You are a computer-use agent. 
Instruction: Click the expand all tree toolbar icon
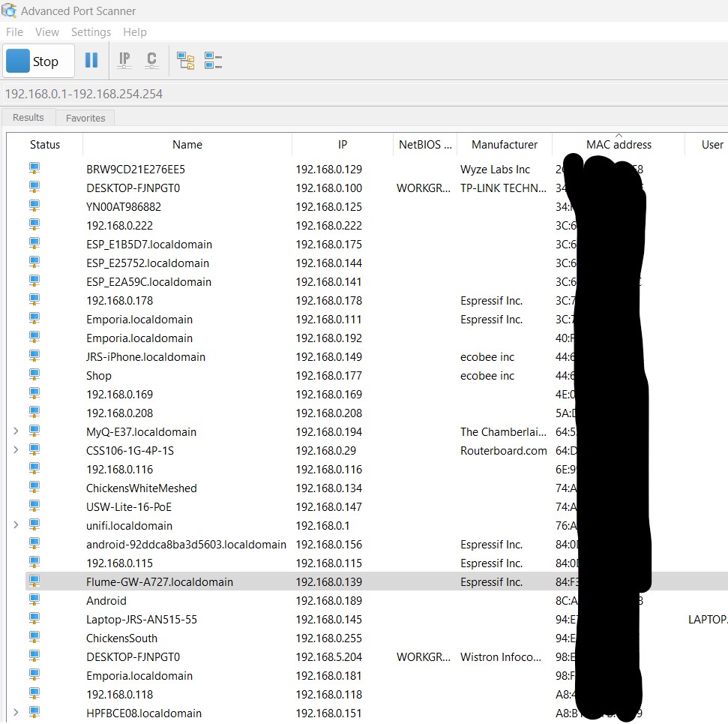[x=186, y=61]
